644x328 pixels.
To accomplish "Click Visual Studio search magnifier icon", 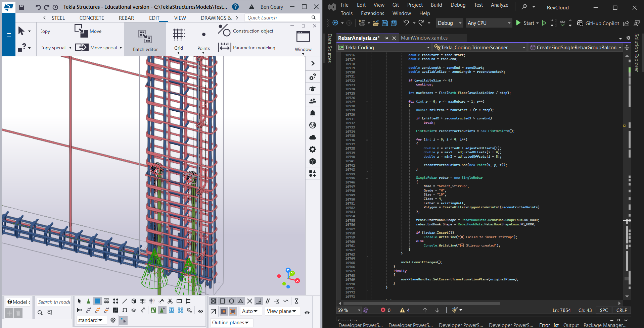I will coord(524,7).
